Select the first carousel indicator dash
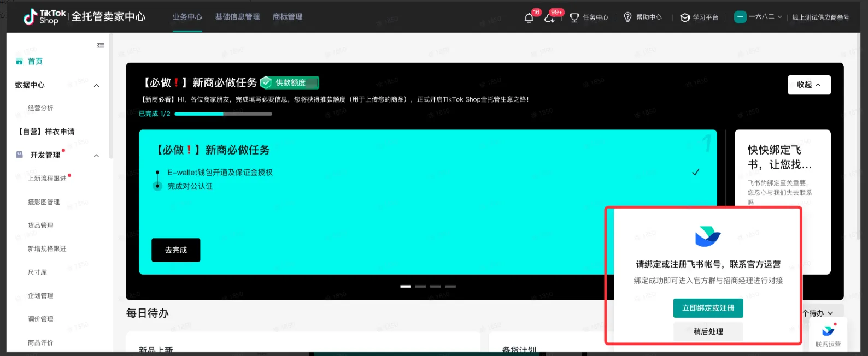This screenshot has height=356, width=868. 406,286
